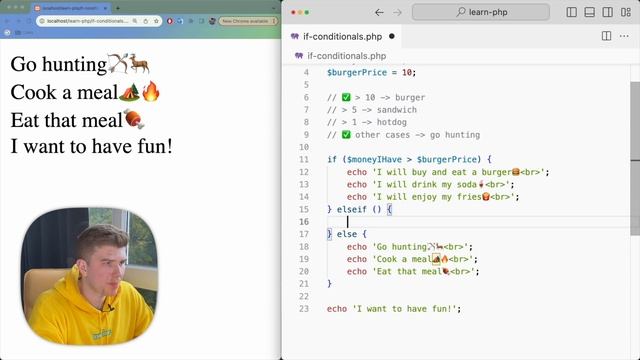Select the if-conditionals.php editor tab
Viewport: 640px width, 360px height.
342,36
